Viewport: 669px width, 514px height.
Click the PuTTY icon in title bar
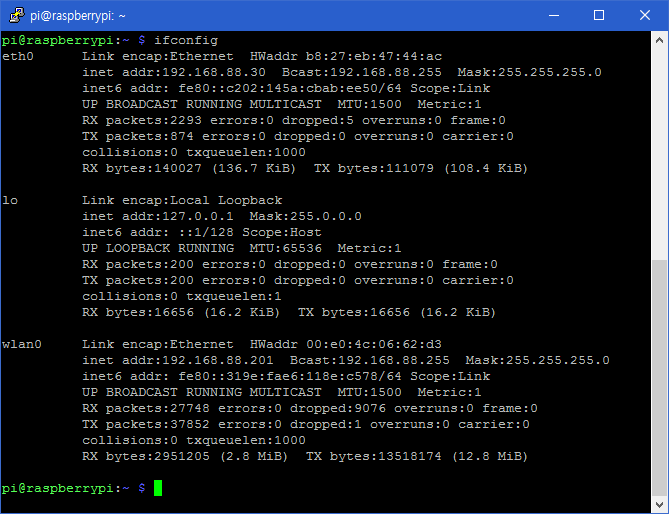point(17,15)
